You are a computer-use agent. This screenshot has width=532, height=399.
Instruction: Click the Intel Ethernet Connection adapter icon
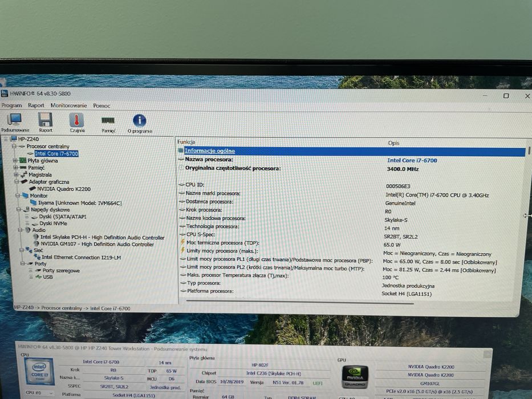(37, 257)
